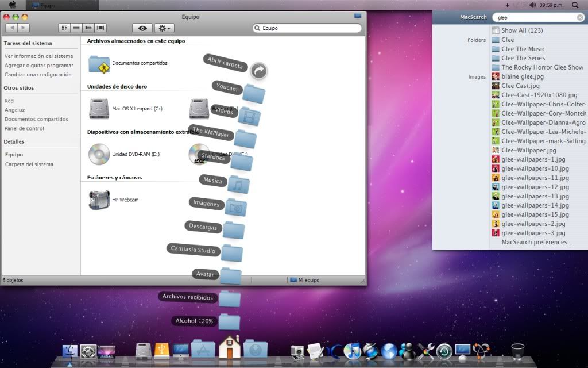Viewport: 588px width, 368px height.
Task: Go forward with the right arrow button
Action: pos(24,28)
